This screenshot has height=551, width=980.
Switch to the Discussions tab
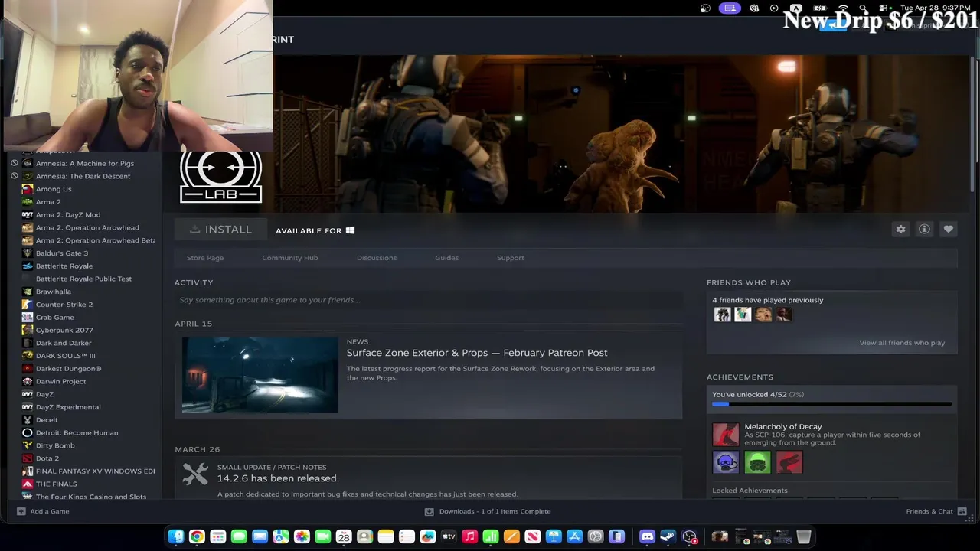(x=377, y=258)
